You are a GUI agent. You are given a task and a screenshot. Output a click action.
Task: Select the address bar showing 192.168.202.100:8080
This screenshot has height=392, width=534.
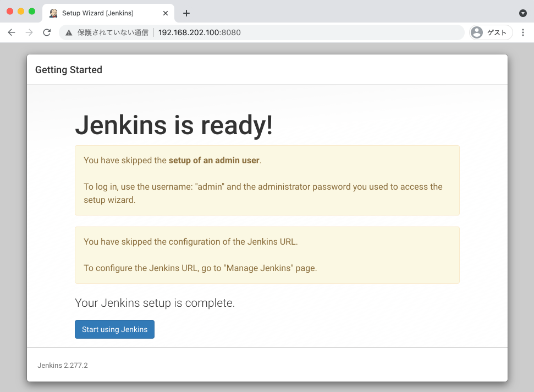coord(262,32)
